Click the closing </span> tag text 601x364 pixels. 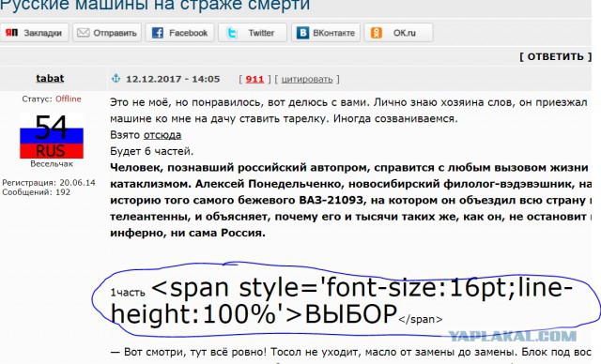[x=421, y=319]
